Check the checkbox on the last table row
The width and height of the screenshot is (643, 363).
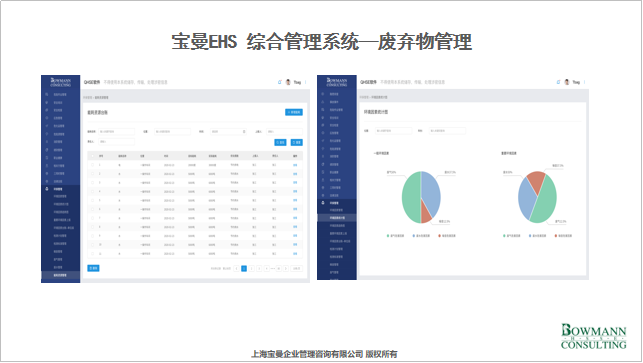tap(92, 254)
